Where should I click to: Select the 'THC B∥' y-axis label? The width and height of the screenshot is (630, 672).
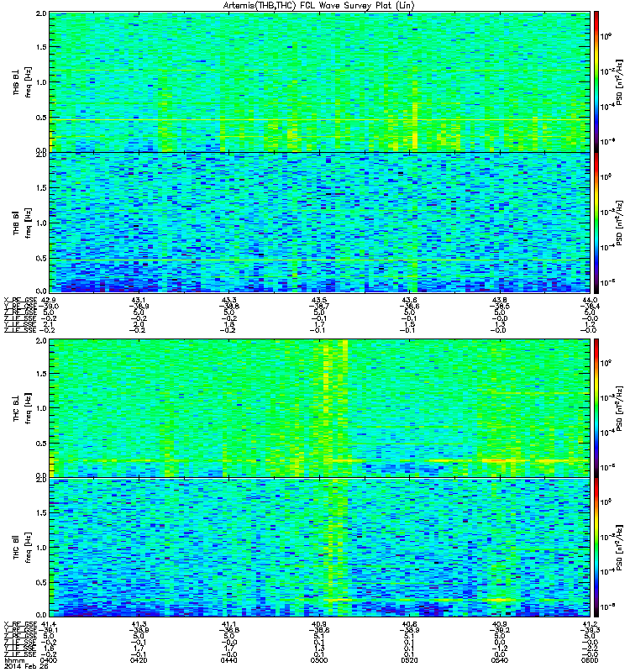pyautogui.click(x=16, y=547)
